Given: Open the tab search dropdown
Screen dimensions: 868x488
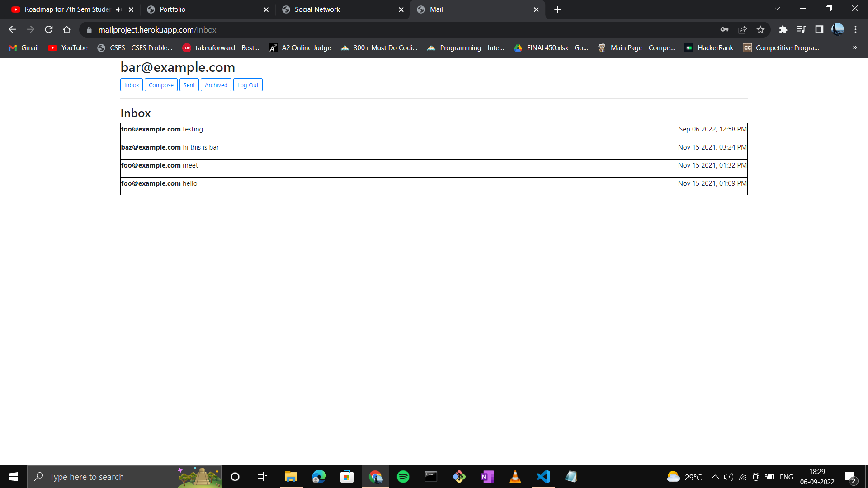Looking at the screenshot, I should (x=777, y=8).
